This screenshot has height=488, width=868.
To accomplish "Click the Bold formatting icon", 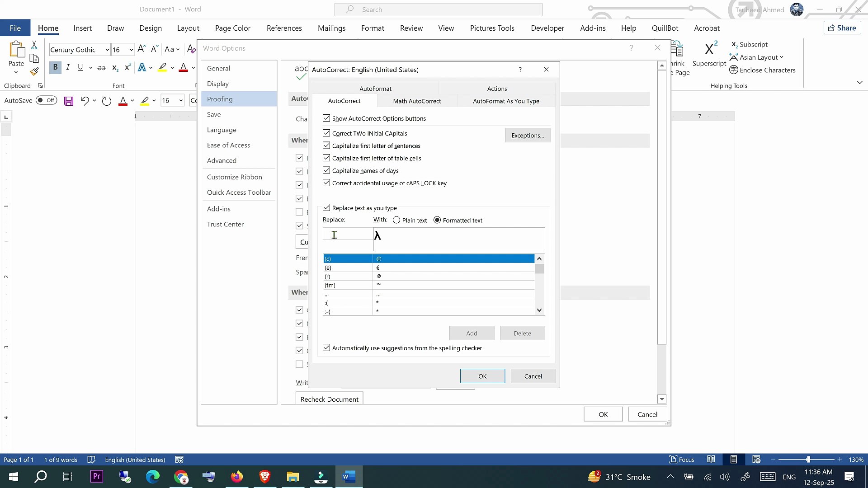I will (55, 67).
